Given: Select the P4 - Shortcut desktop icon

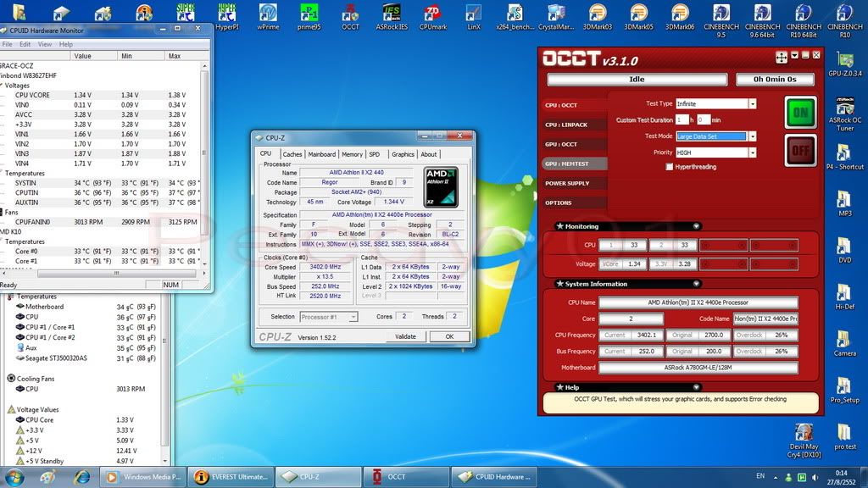Looking at the screenshot, I should coord(845,157).
